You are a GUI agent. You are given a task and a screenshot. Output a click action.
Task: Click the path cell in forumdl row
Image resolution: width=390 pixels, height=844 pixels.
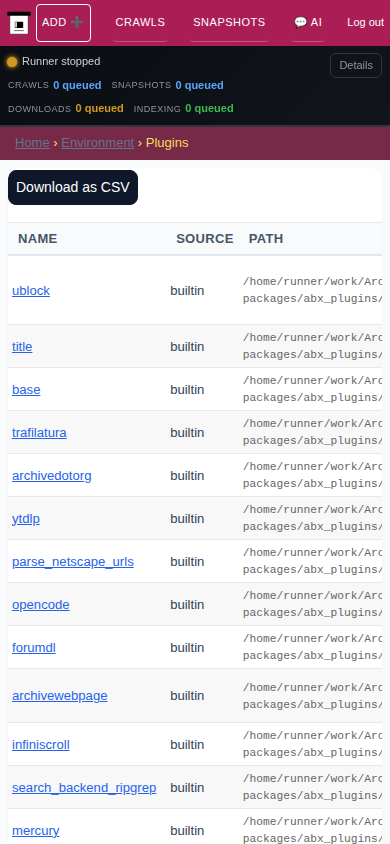(313, 648)
